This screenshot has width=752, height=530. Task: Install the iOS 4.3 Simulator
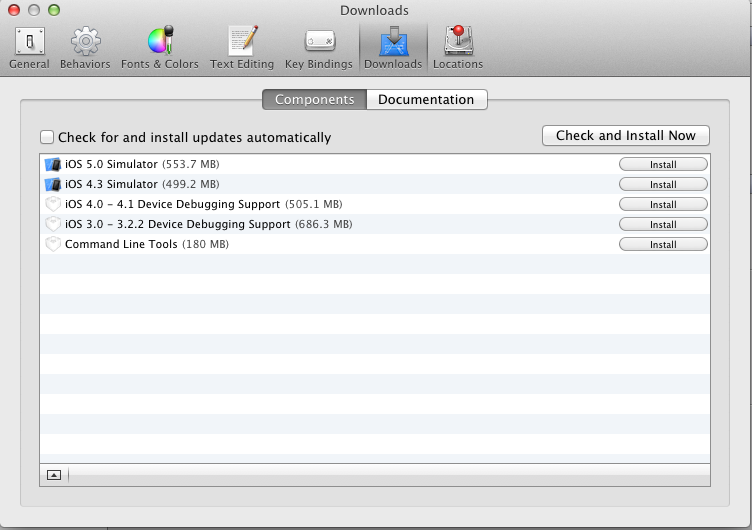coord(663,185)
